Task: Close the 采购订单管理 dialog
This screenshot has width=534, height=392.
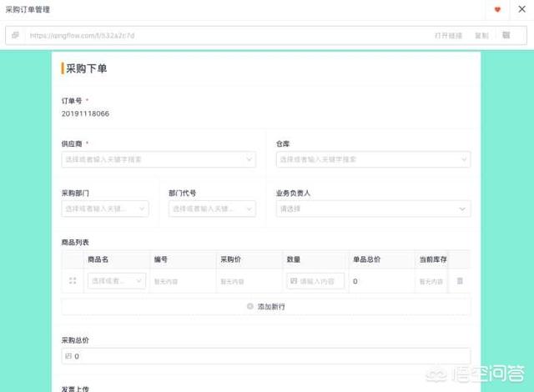Action: 521,9
